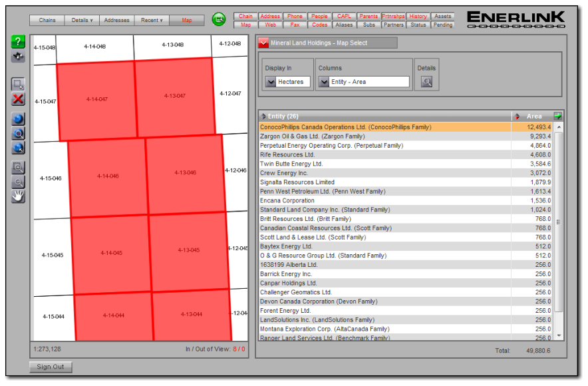Screen dimensions: 588x386
Task: Open the Pending tab
Action: [442, 25]
